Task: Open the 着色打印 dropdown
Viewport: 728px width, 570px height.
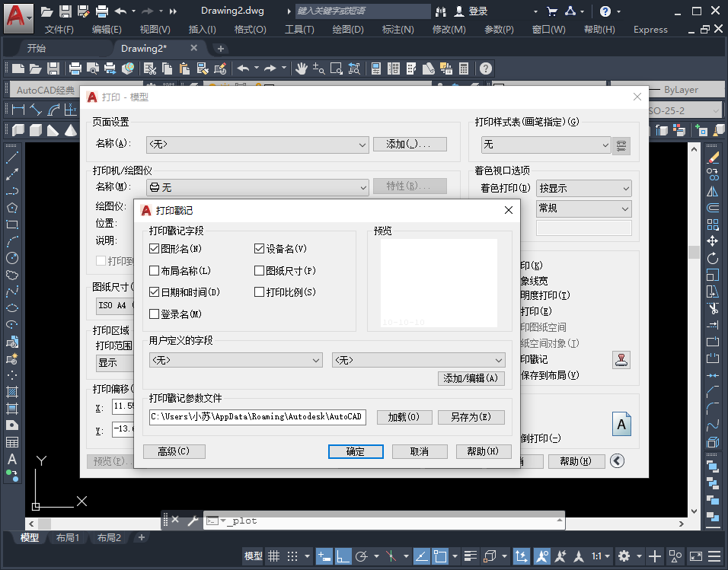Action: pos(583,188)
